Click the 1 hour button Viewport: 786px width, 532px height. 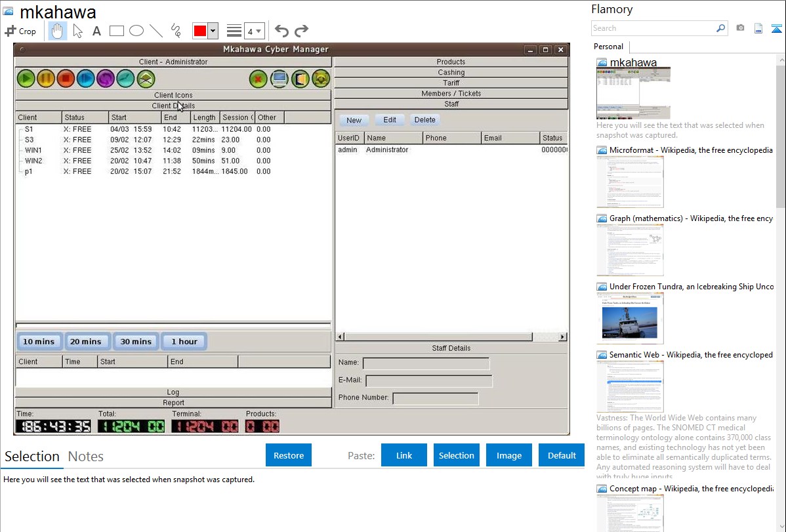tap(184, 342)
